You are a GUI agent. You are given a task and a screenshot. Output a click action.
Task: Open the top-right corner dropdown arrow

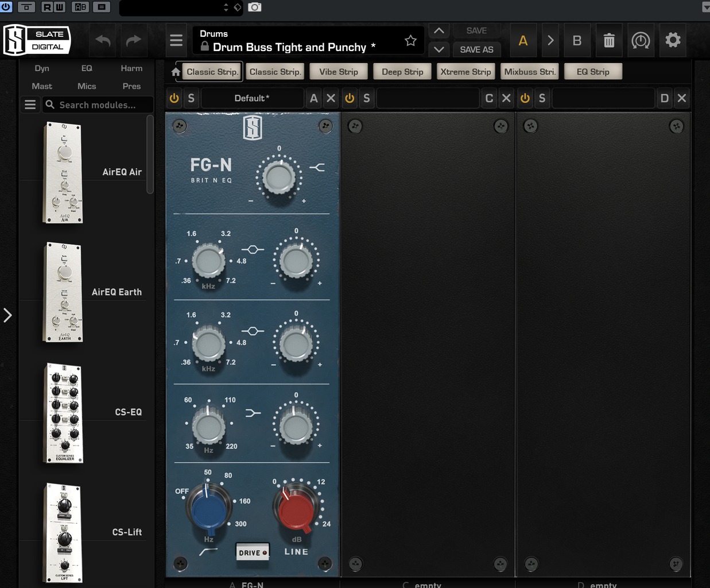(705, 7)
